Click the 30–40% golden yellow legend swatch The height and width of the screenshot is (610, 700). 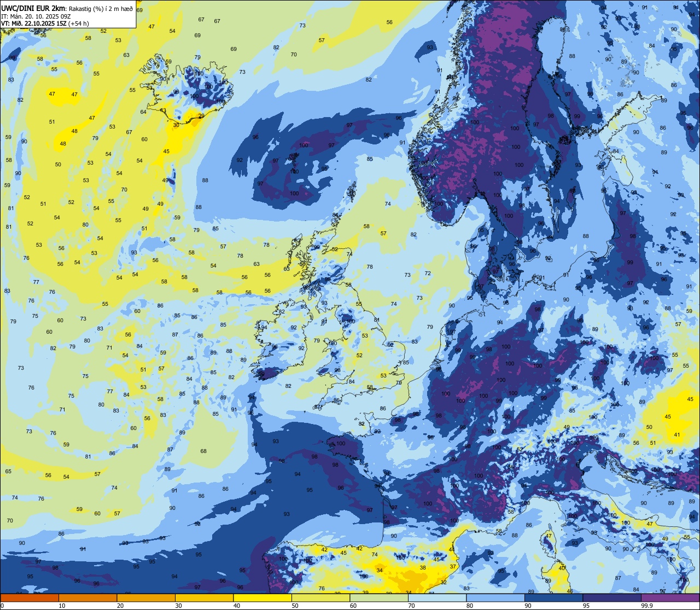coord(204,597)
